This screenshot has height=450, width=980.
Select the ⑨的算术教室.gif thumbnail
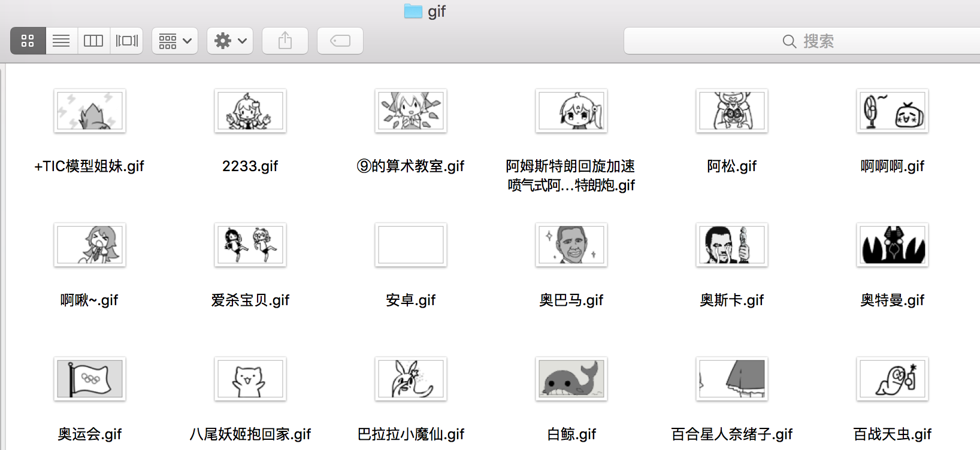[x=411, y=111]
